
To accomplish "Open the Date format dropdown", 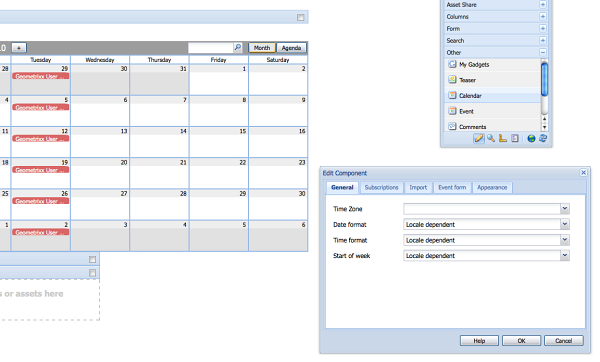I will [565, 224].
